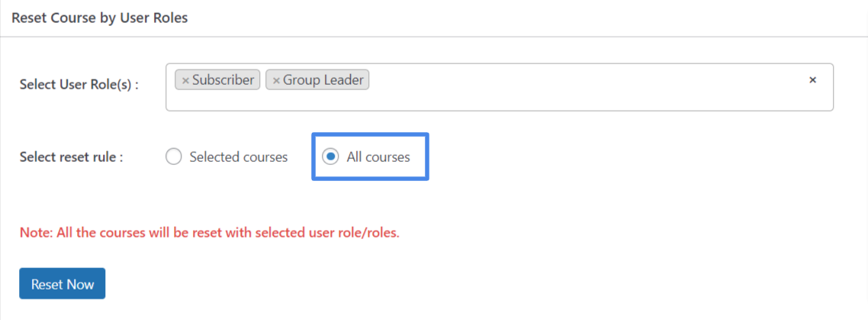Image resolution: width=868 pixels, height=320 pixels.
Task: Click the panel header bar beside the title
Action: pyautogui.click(x=526, y=18)
